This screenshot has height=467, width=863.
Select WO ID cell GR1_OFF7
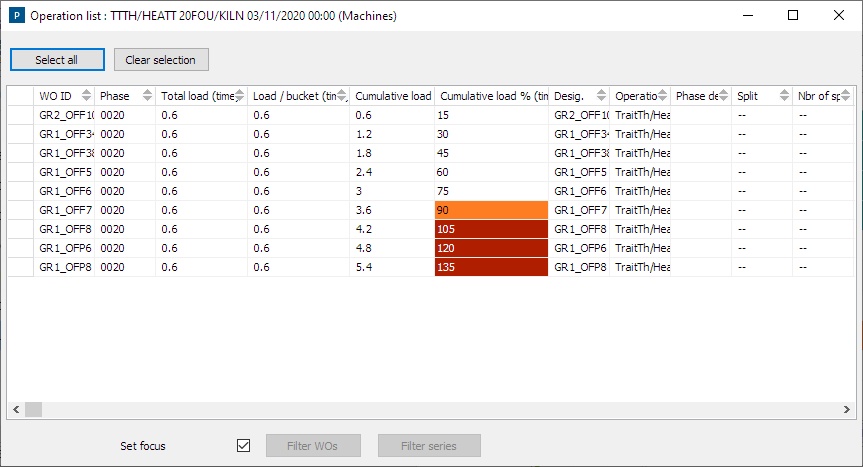point(64,210)
